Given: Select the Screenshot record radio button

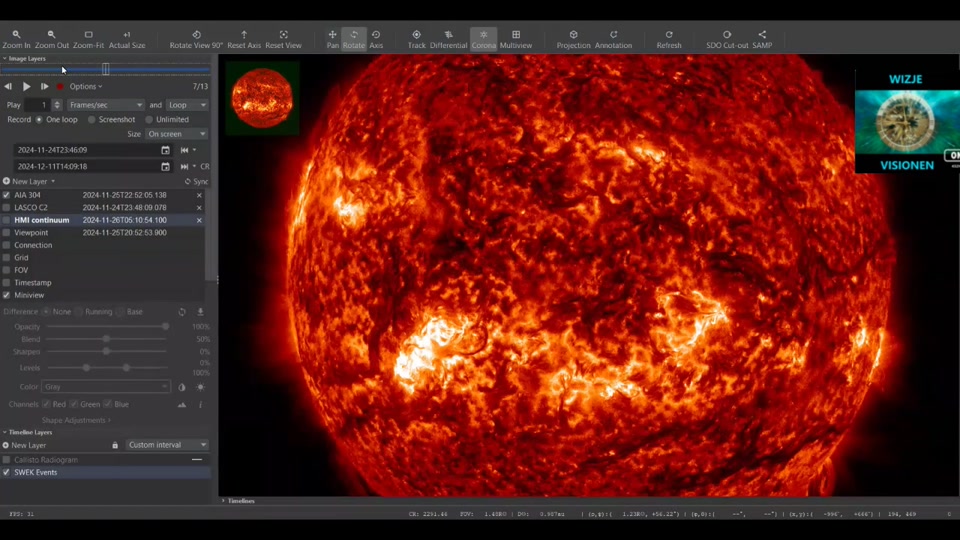Looking at the screenshot, I should coord(92,120).
